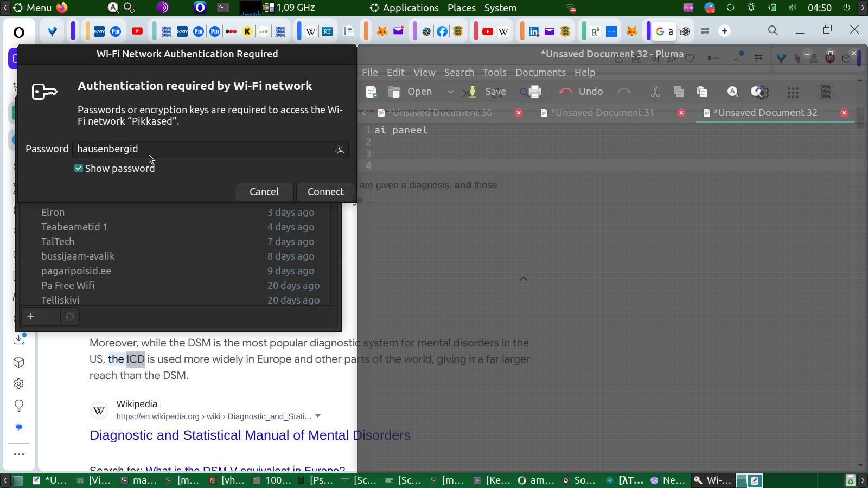The width and height of the screenshot is (868, 488).
Task: Click the muted volume icon
Action: tap(793, 8)
